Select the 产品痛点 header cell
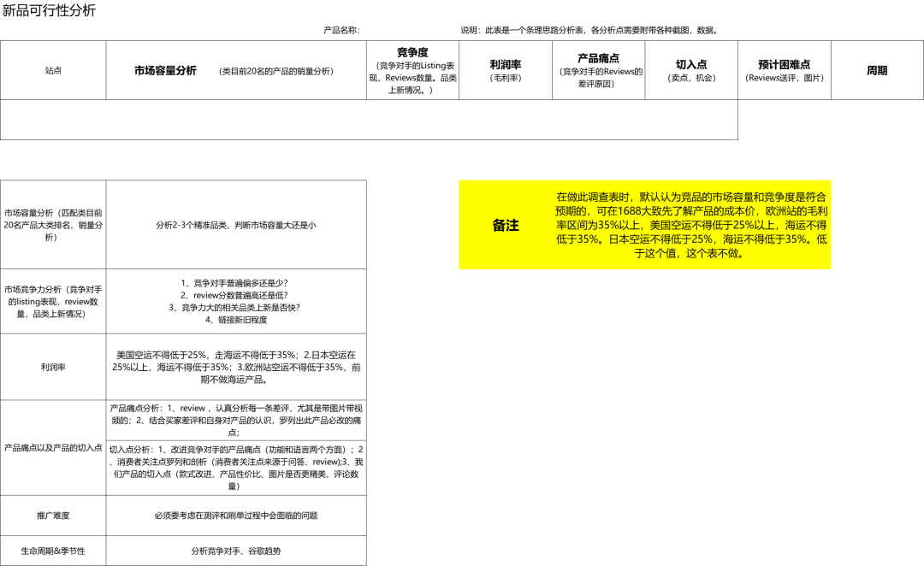This screenshot has width=924, height=566. click(598, 70)
